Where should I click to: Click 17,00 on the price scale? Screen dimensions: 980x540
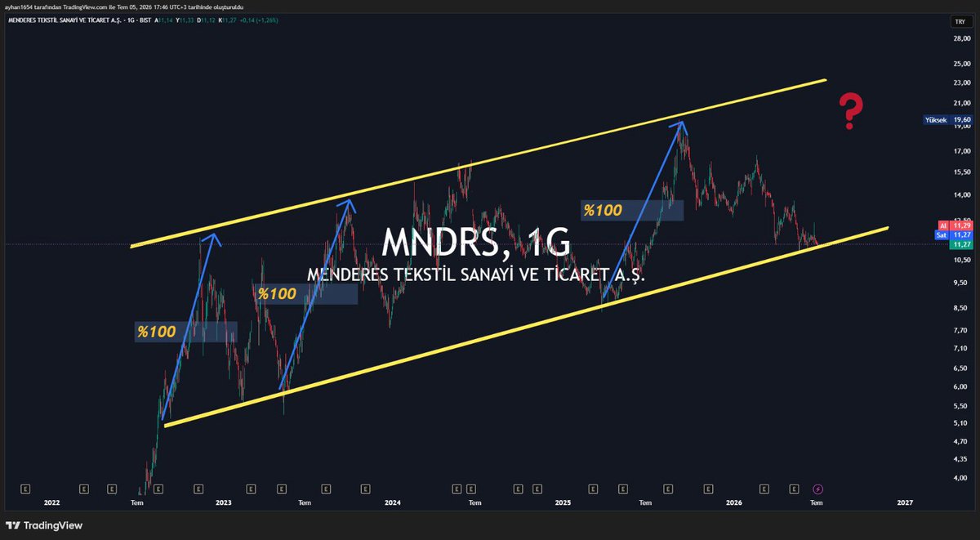962,151
